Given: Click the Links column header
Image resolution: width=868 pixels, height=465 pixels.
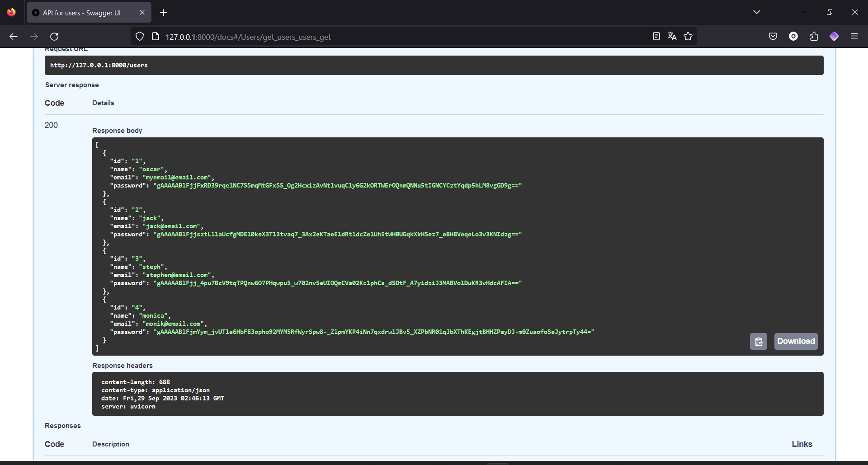Looking at the screenshot, I should 802,444.
